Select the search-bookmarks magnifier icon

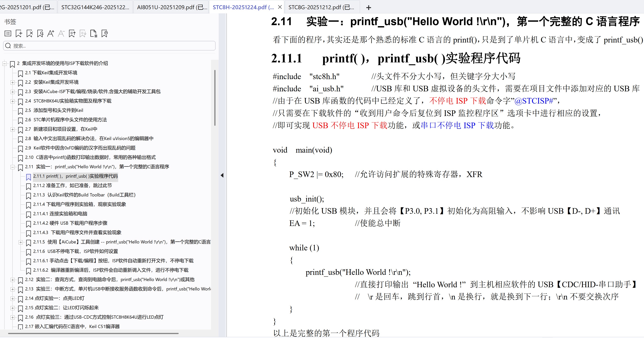point(40,33)
